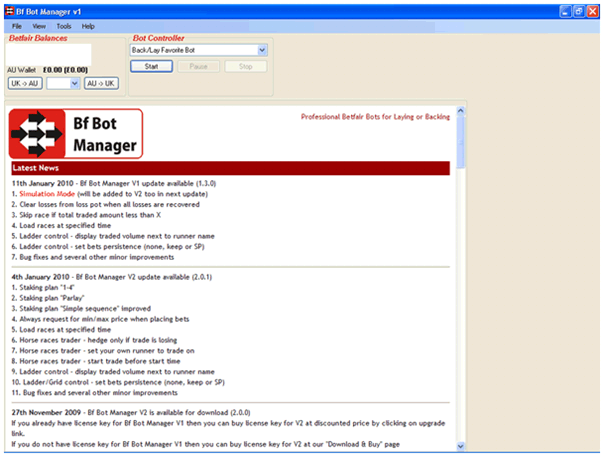
Task: Click the AU -> UK transfer button
Action: pos(101,83)
